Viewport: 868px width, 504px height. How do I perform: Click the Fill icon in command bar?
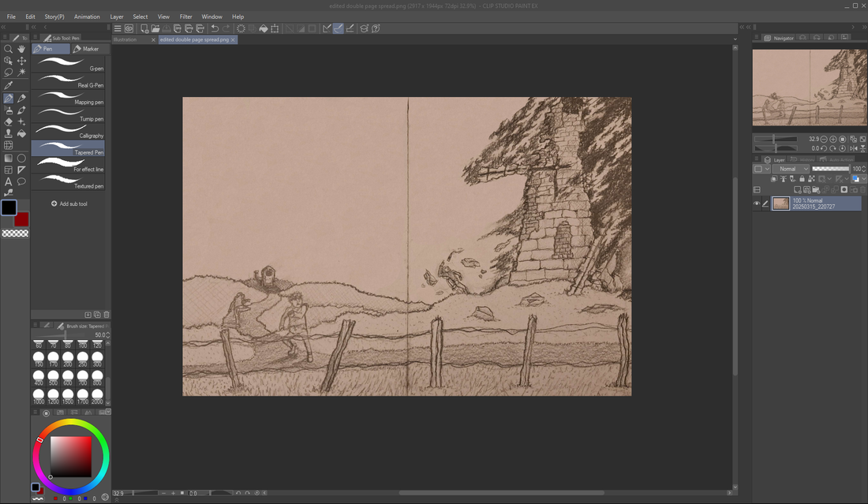[264, 28]
